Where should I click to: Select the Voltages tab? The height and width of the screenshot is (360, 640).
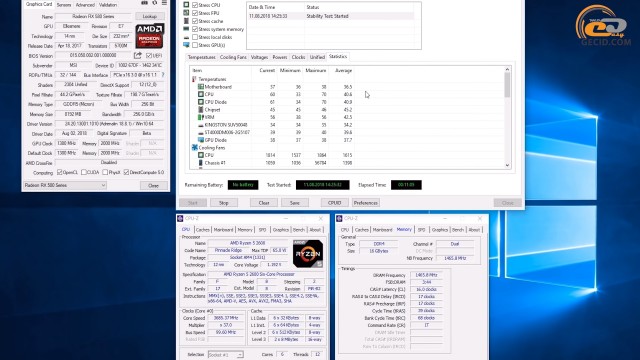tap(259, 57)
